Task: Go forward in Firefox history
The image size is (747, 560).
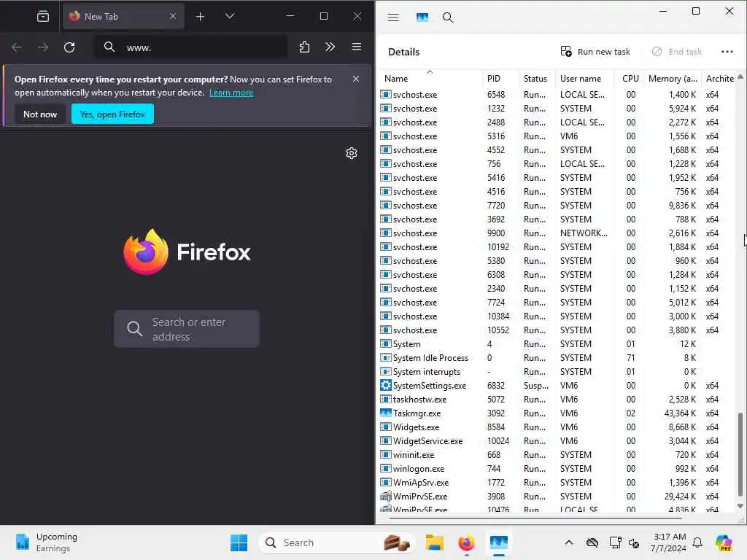Action: [x=43, y=47]
